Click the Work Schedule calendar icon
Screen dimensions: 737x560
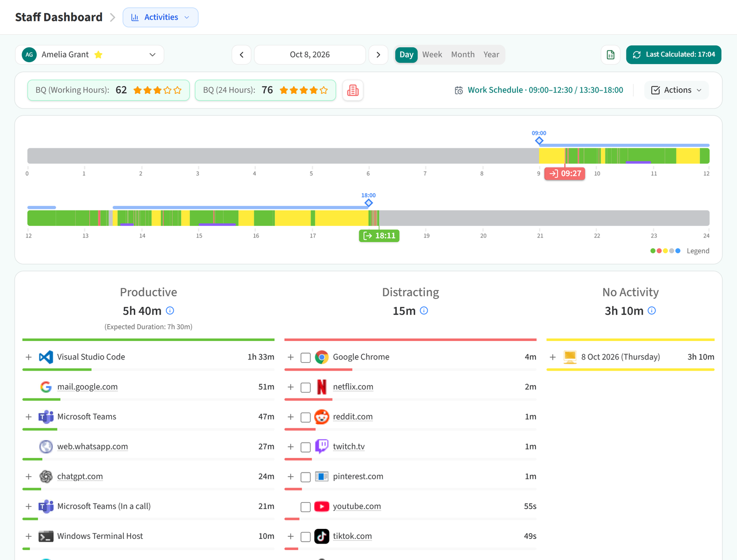(459, 91)
